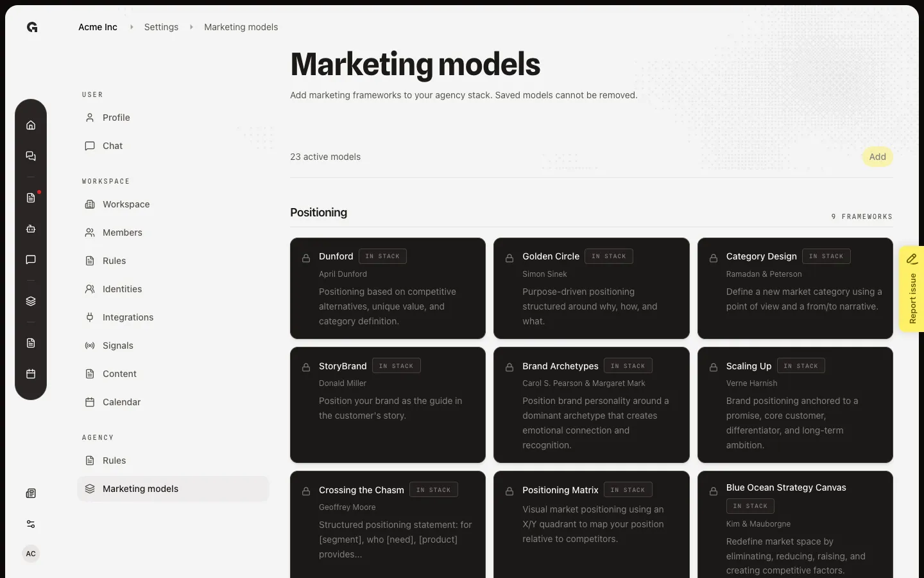Click the lock icon on Crossing the Chasm card
The width and height of the screenshot is (924, 578).
[x=306, y=491]
